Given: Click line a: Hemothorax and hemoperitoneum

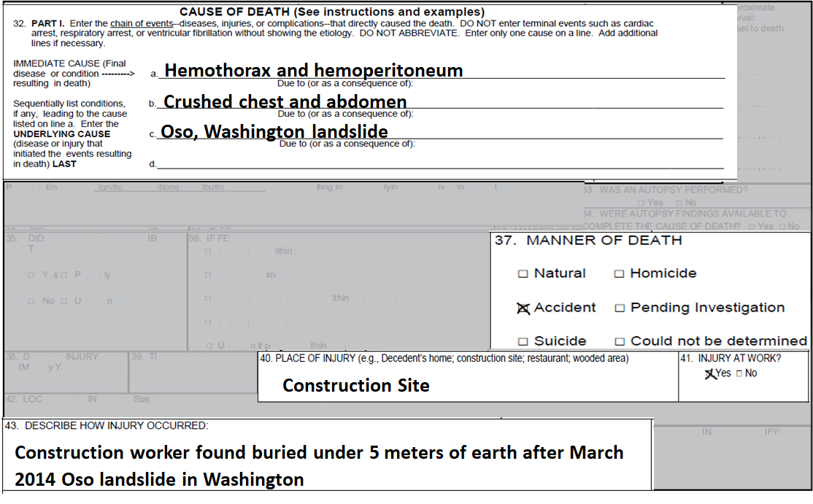Looking at the screenshot, I should point(313,71).
